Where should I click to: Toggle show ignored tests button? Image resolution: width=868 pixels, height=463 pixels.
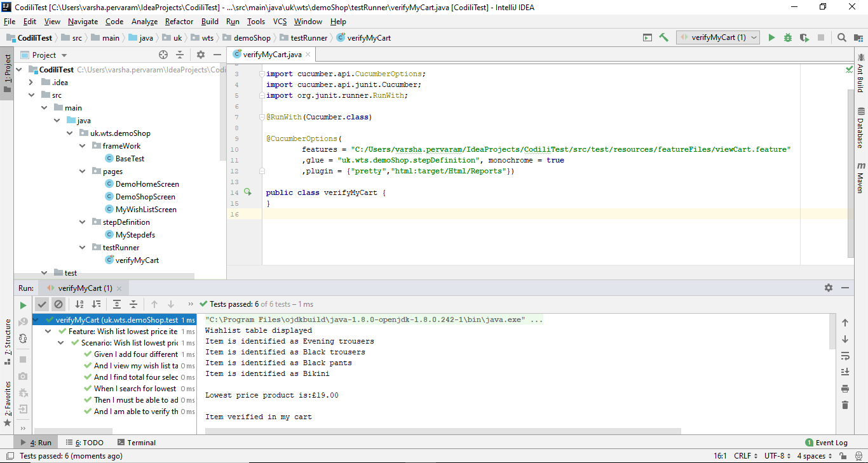click(x=58, y=304)
